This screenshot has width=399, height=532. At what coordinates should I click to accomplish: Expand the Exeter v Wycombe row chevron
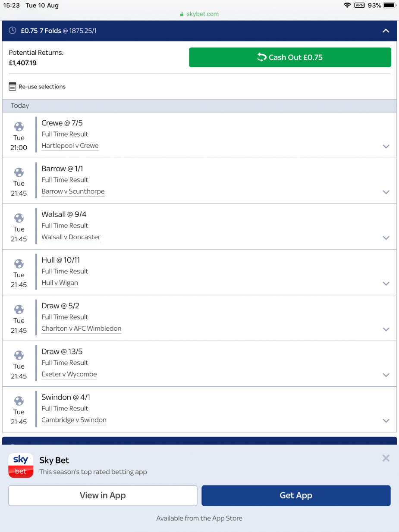386,375
